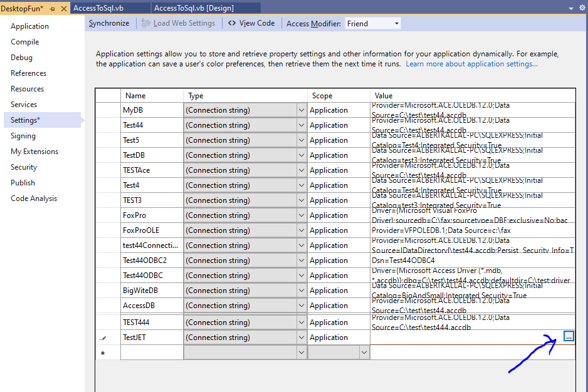Image resolution: width=588 pixels, height=392 pixels.
Task: Select the Settings* page
Action: (43, 120)
